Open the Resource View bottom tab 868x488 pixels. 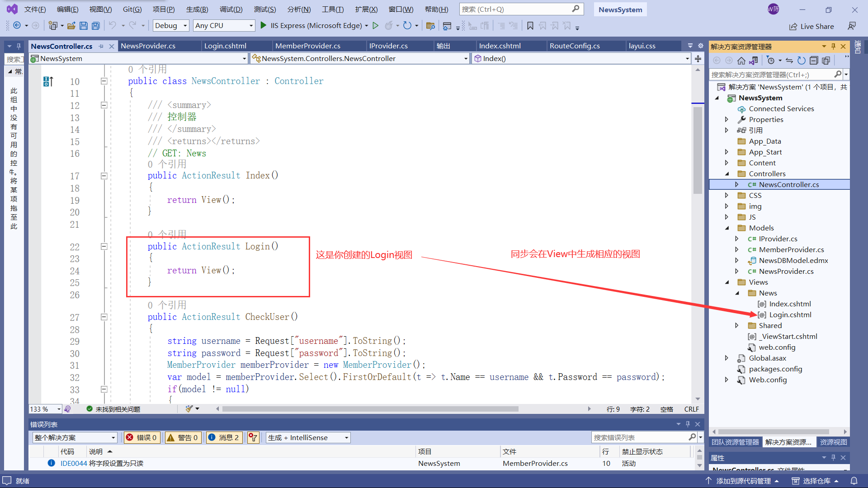(833, 442)
